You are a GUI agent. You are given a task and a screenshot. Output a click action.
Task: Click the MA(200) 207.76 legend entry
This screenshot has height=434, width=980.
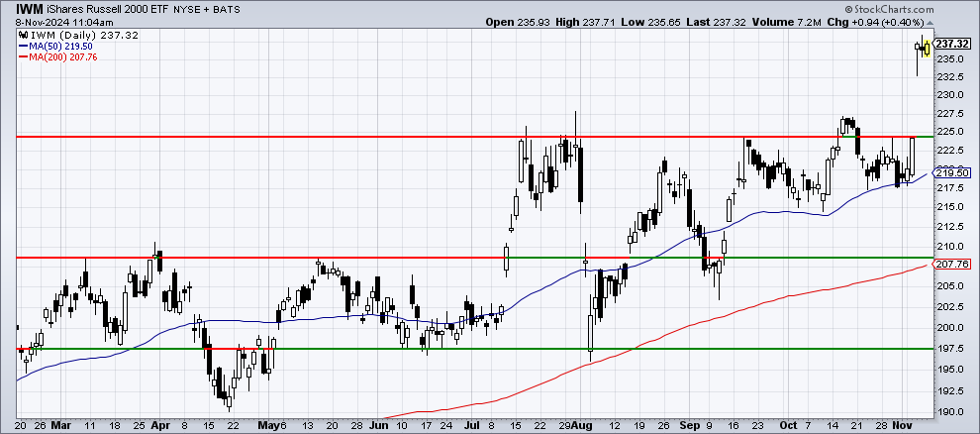pos(63,56)
